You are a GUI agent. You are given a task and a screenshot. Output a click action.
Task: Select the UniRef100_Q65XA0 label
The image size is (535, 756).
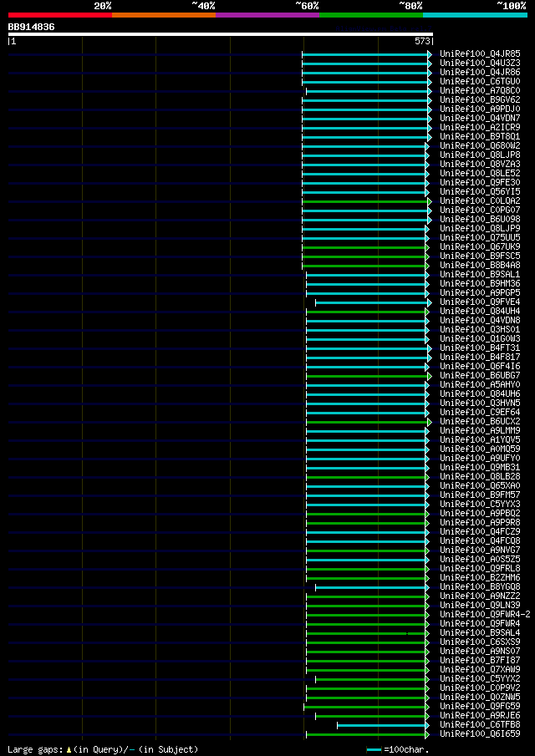(x=480, y=485)
